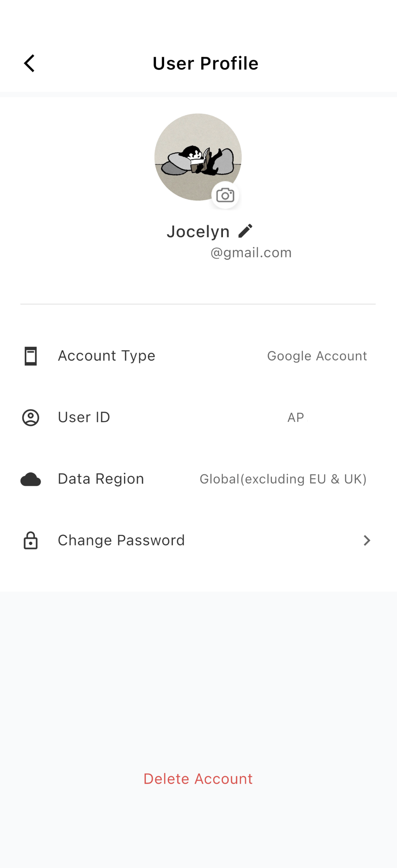Screen dimensions: 397x868
Task: Select the AP user ID value
Action: click(x=296, y=417)
